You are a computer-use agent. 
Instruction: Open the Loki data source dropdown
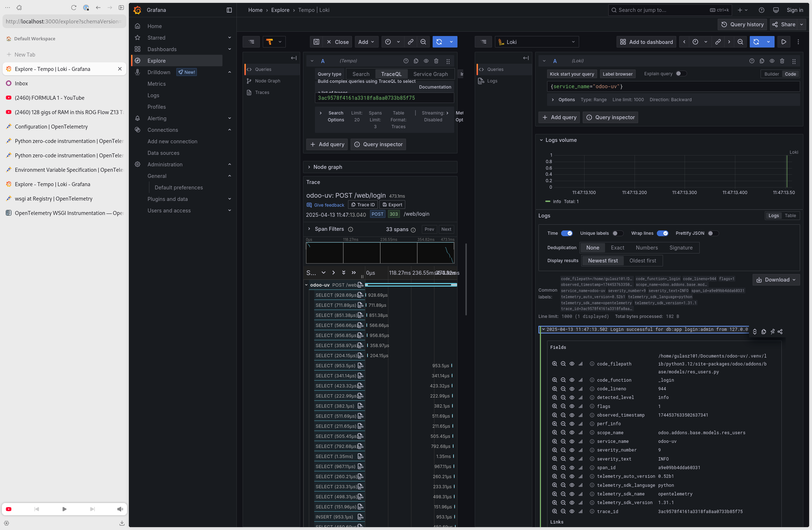537,42
